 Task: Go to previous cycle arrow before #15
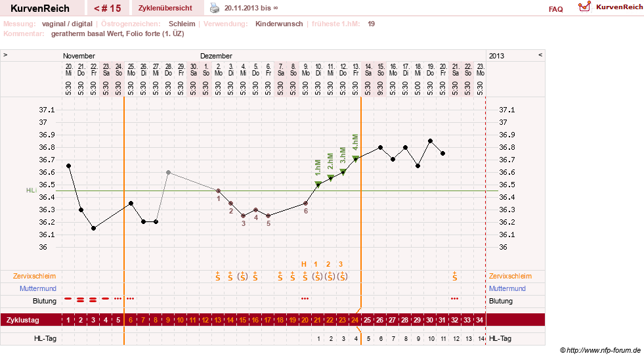(97, 9)
